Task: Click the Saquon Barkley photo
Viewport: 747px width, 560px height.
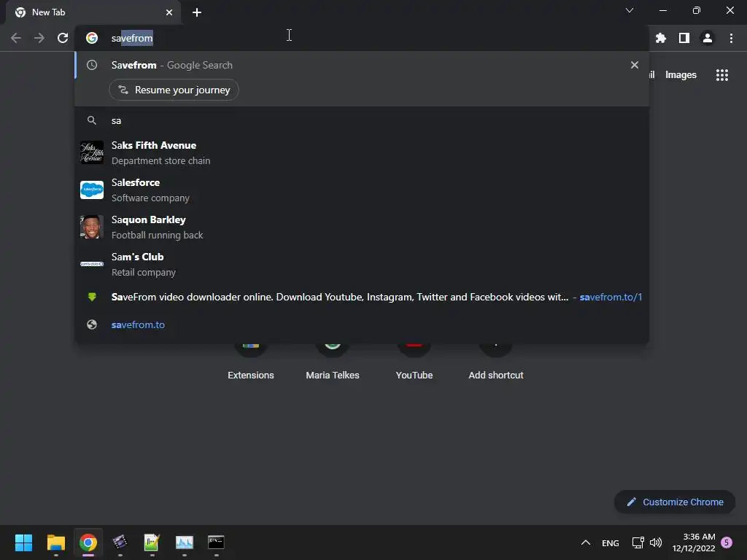Action: point(92,227)
